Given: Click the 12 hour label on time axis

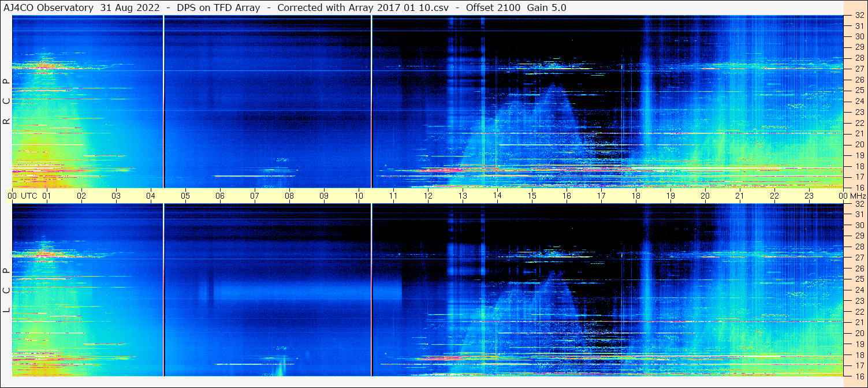Looking at the screenshot, I should (428, 196).
